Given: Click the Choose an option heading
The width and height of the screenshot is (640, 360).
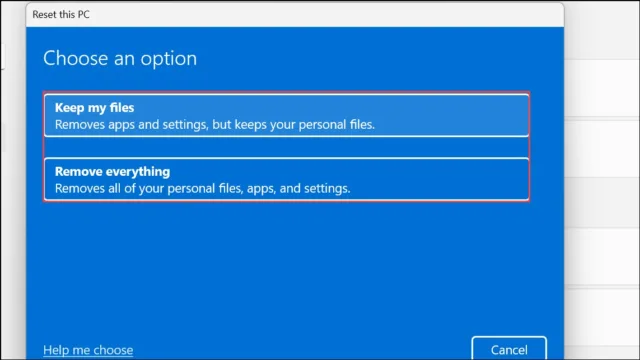Looking at the screenshot, I should tap(120, 58).
